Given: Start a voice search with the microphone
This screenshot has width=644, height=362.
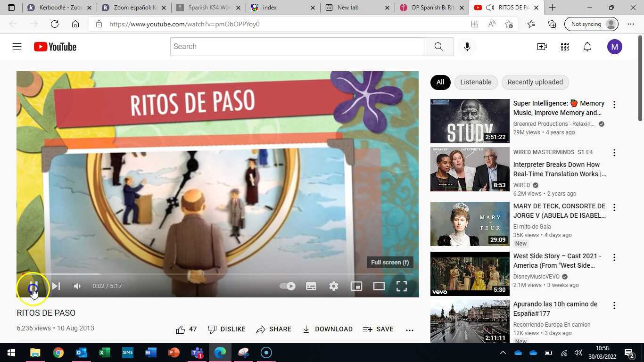Looking at the screenshot, I should pos(467,46).
